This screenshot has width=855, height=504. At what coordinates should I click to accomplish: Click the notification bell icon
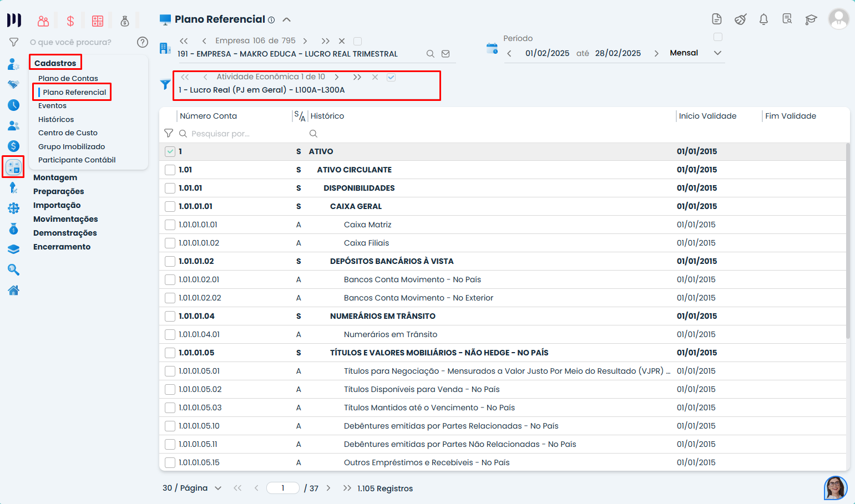coord(763,19)
